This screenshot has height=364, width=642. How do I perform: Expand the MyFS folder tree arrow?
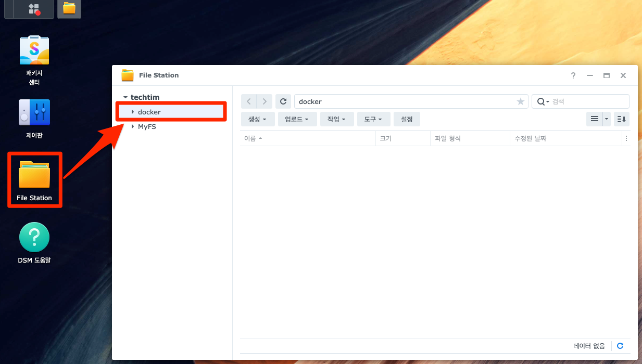pos(133,126)
